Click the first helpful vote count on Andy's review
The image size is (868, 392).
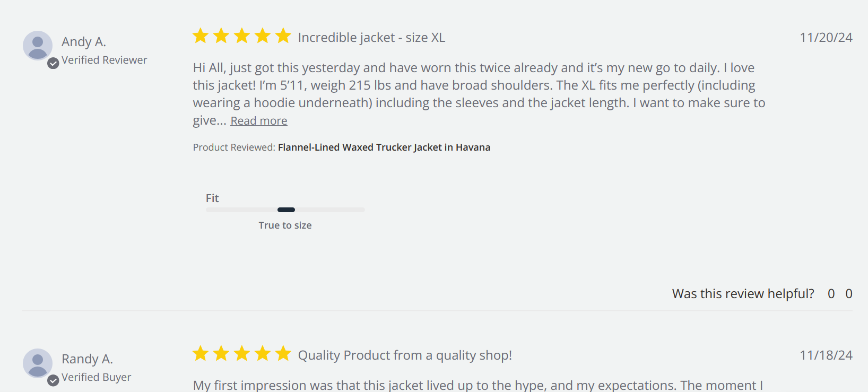tap(831, 294)
